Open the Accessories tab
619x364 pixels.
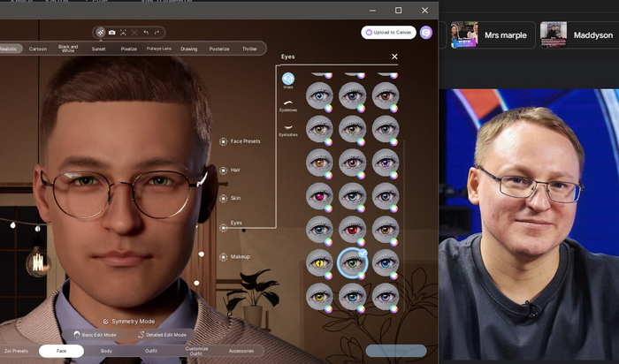241,351
